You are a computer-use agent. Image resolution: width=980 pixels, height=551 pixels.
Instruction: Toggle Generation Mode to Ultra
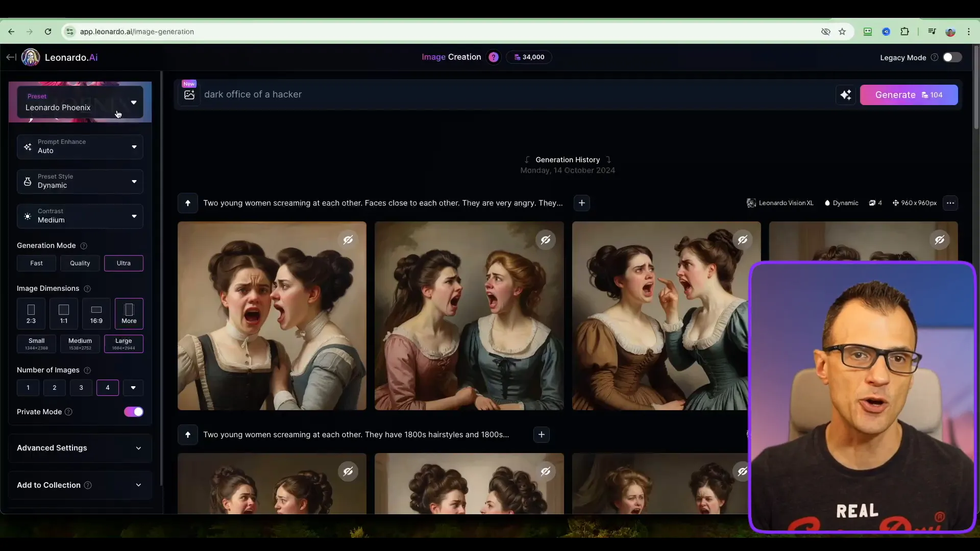(124, 263)
